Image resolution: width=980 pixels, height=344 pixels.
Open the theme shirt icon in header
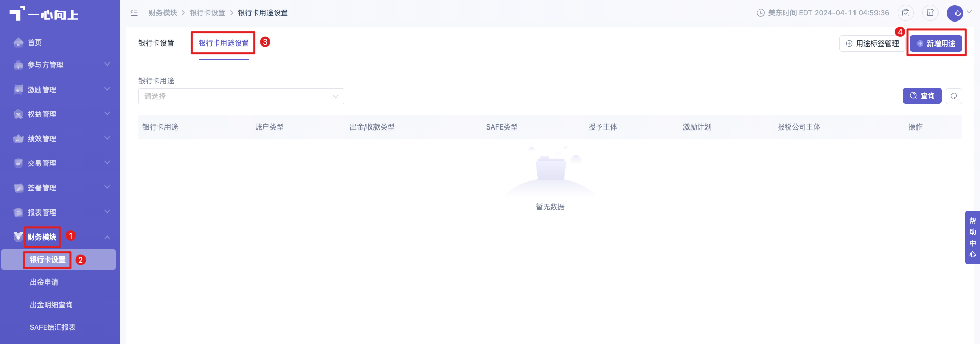pos(930,13)
